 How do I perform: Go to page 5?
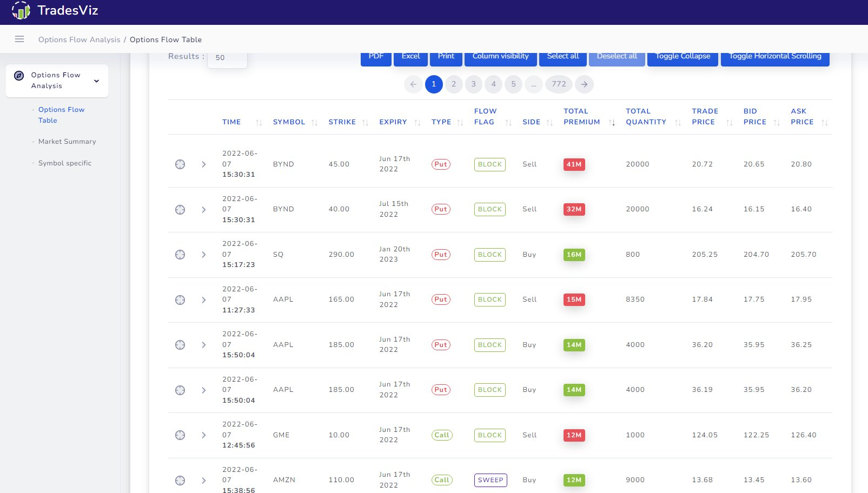click(514, 84)
